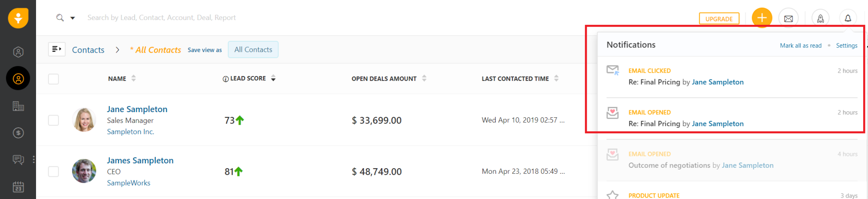Toggle the select-all contacts checkbox
Image resolution: width=868 pixels, height=199 pixels.
click(x=53, y=79)
